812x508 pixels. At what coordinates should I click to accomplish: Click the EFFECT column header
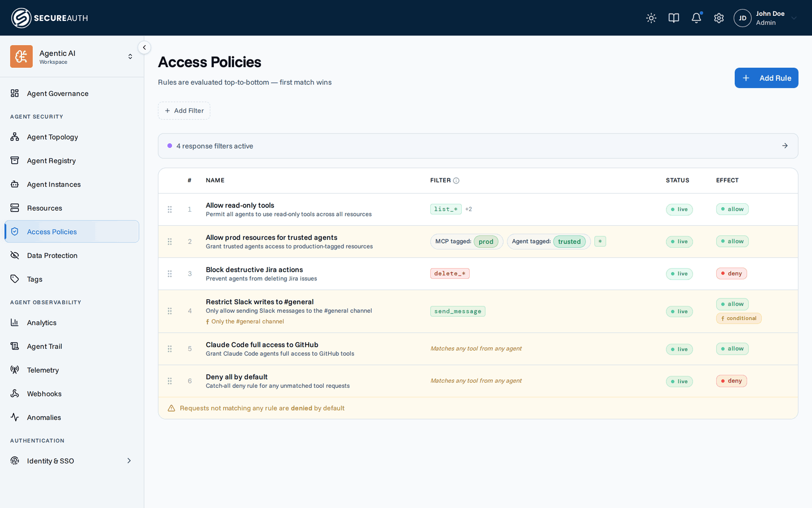pyautogui.click(x=727, y=181)
